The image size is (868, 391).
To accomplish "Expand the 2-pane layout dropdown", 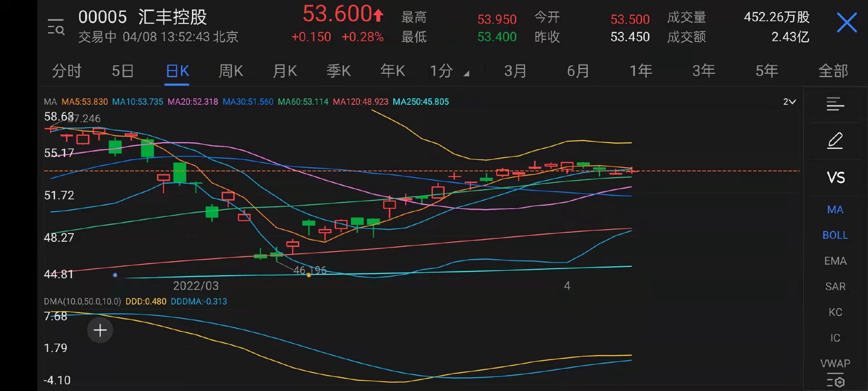I will click(x=789, y=102).
